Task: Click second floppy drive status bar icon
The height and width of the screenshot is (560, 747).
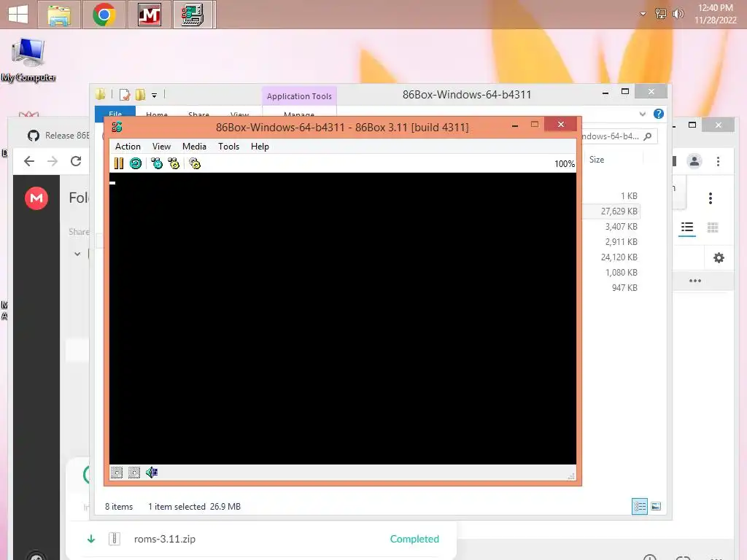Action: pyautogui.click(x=134, y=472)
